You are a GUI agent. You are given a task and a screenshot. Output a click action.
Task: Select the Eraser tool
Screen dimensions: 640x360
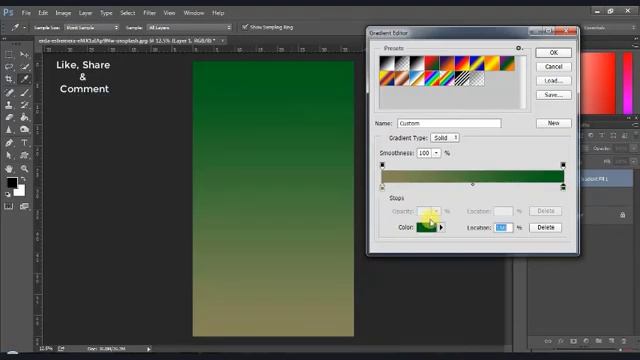9,118
